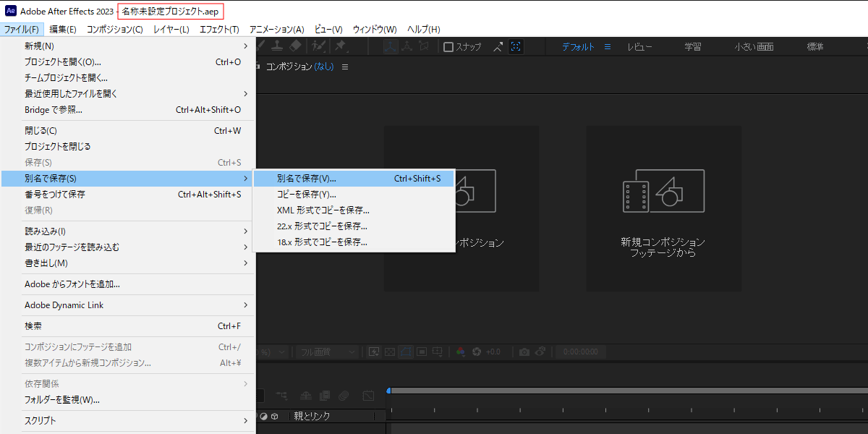
Task: Select プロジェクトを閉じる
Action: (x=129, y=146)
